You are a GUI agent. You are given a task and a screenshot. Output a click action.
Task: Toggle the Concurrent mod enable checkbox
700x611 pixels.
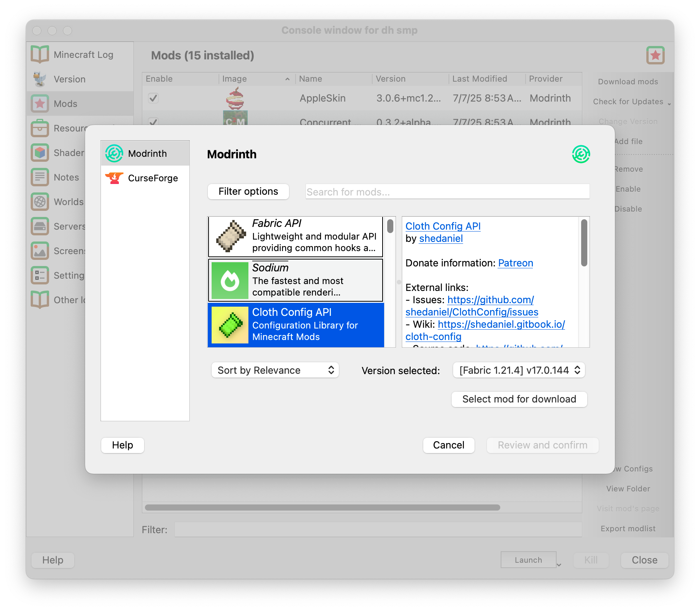tap(153, 122)
